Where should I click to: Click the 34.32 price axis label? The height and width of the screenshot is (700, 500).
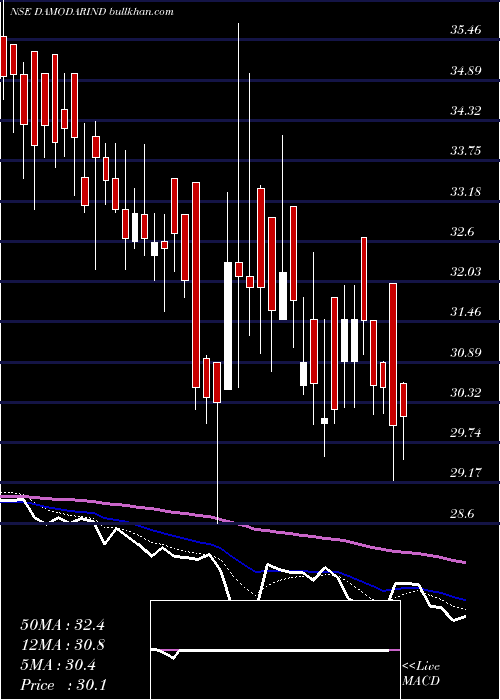(x=466, y=111)
